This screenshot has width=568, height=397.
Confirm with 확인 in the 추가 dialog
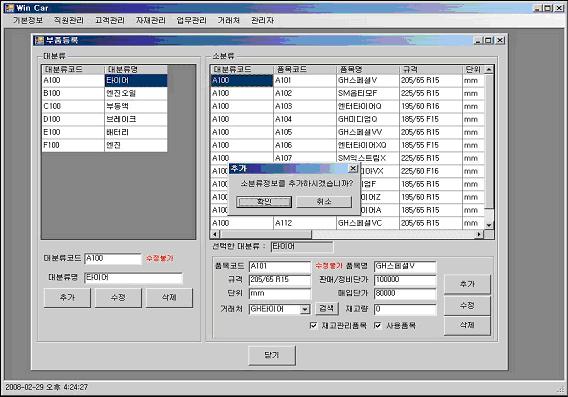(264, 202)
